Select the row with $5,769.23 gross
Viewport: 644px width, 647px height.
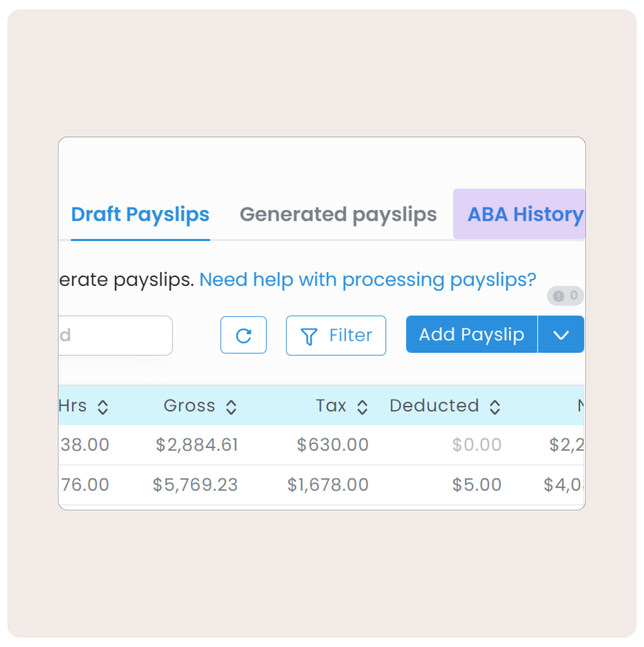195,484
